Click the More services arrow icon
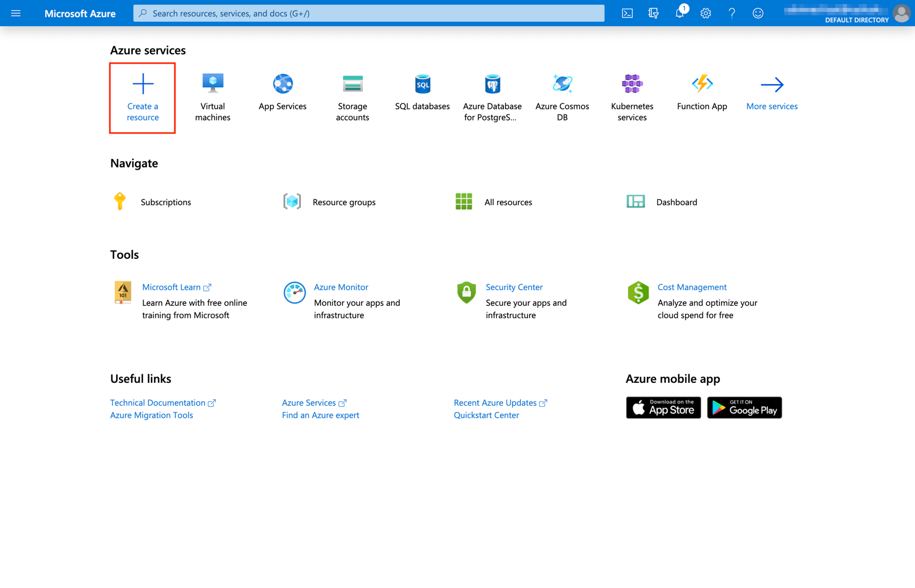 [772, 85]
